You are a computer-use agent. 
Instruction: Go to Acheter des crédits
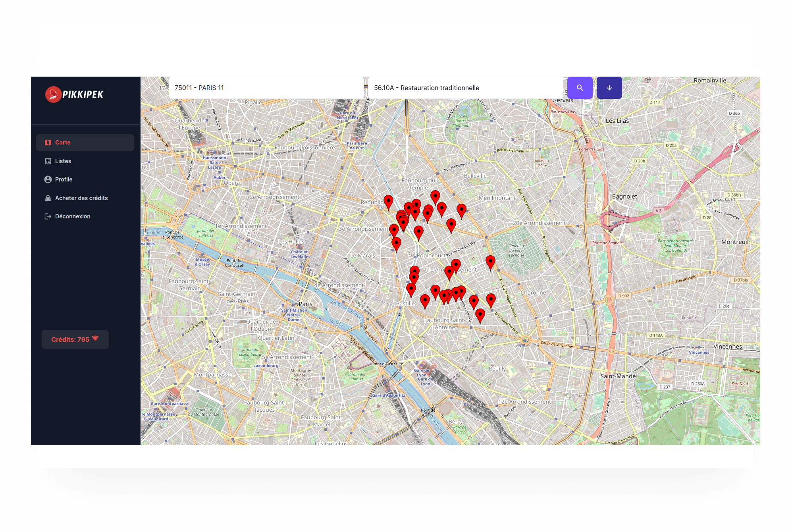click(x=81, y=198)
